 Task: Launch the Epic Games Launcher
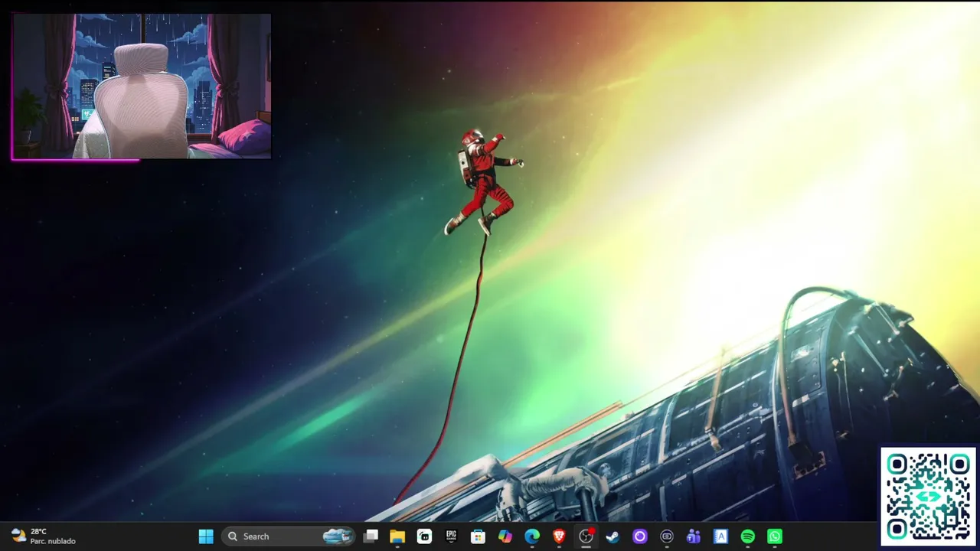click(451, 536)
